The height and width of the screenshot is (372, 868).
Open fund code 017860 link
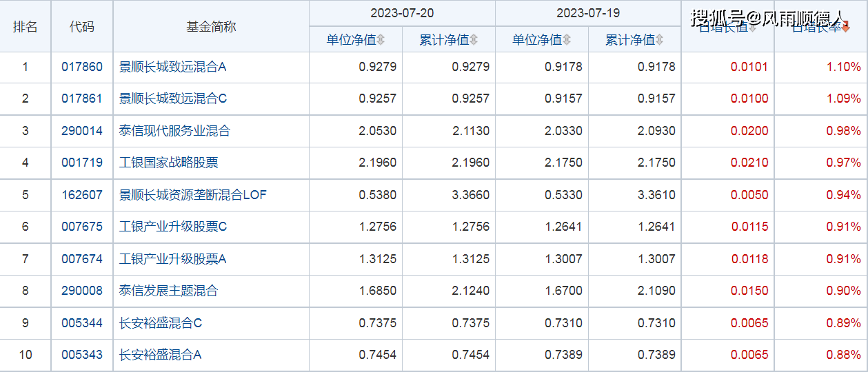click(x=82, y=67)
